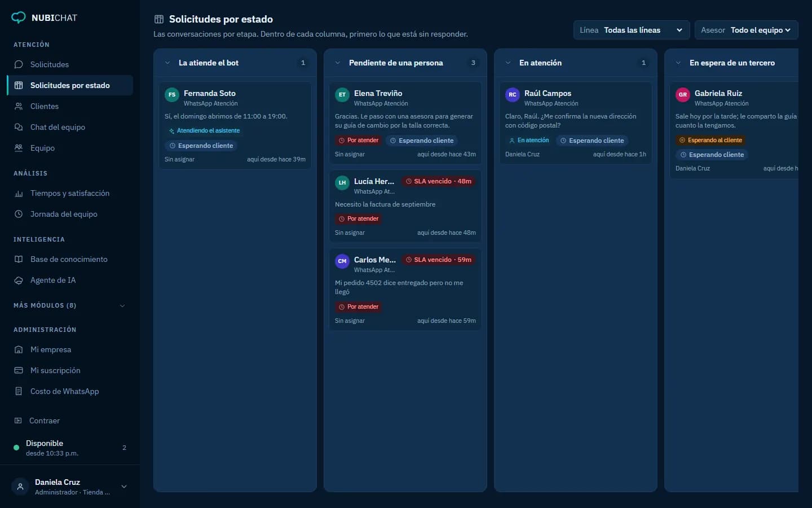Open Carlos Me... conversation card name
Image resolution: width=812 pixels, height=508 pixels.
[375, 260]
